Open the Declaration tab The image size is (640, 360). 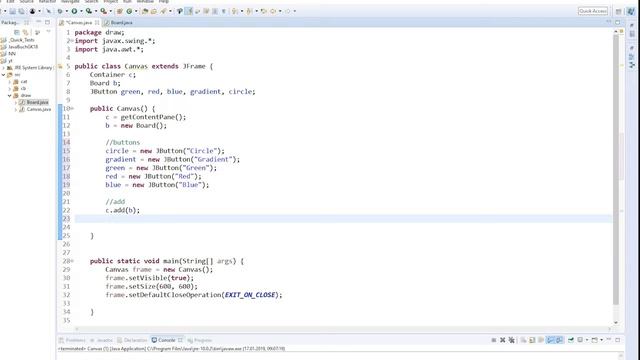click(x=132, y=340)
